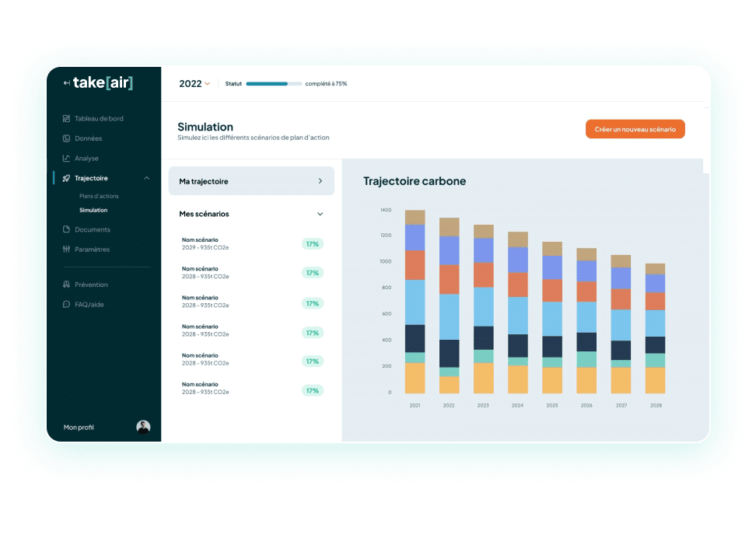Click the sidebar collapse arrow beside take[air] logo
Viewport: 756px width, 552px height.
point(67,83)
